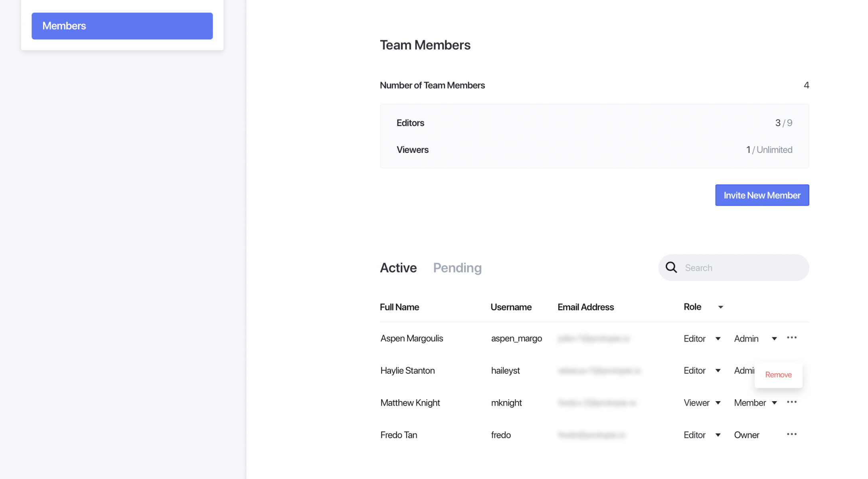Click the Email Address column header
The width and height of the screenshot is (868, 479).
point(585,307)
